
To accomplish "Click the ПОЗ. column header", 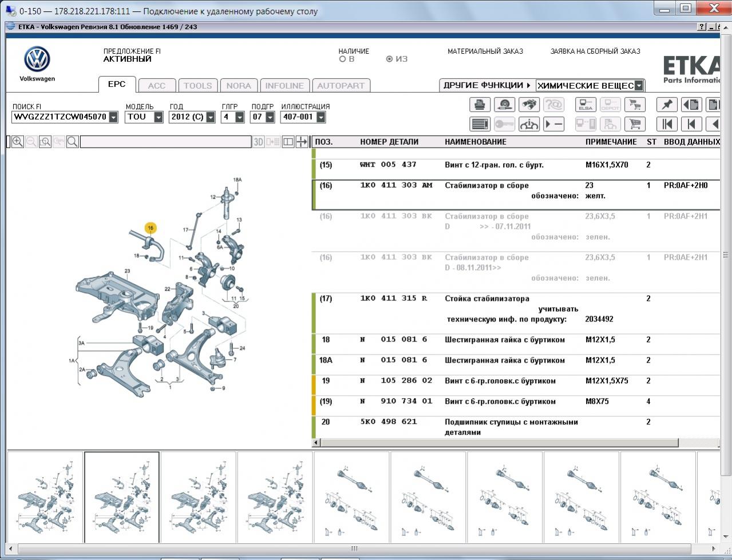I will (324, 142).
